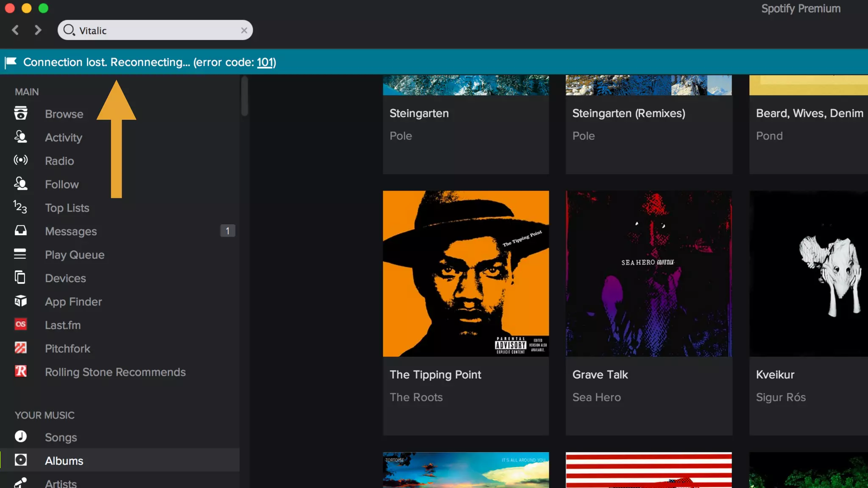
Task: Open the Messages inbox icon
Action: point(20,231)
